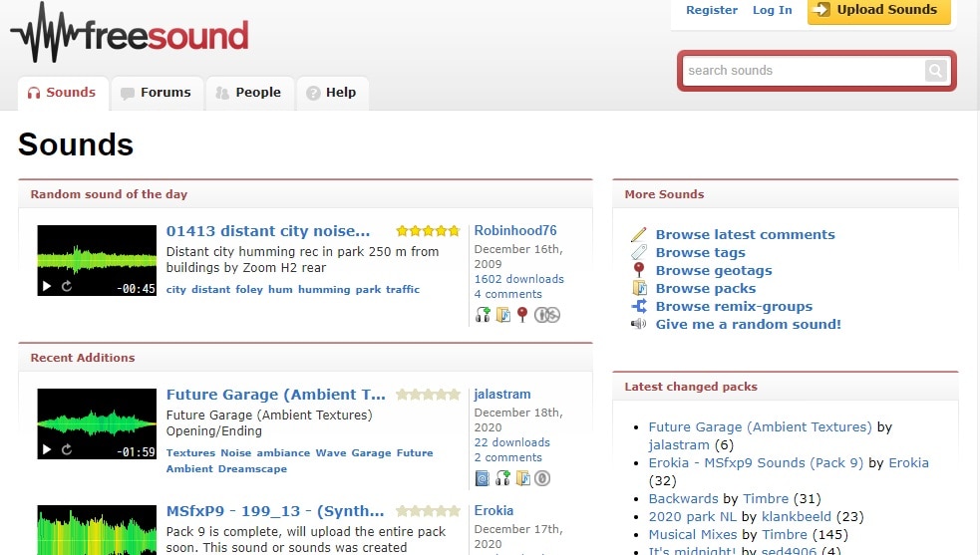The width and height of the screenshot is (980, 555).
Task: Click the distant city noise waveform thumbnail
Action: (97, 253)
